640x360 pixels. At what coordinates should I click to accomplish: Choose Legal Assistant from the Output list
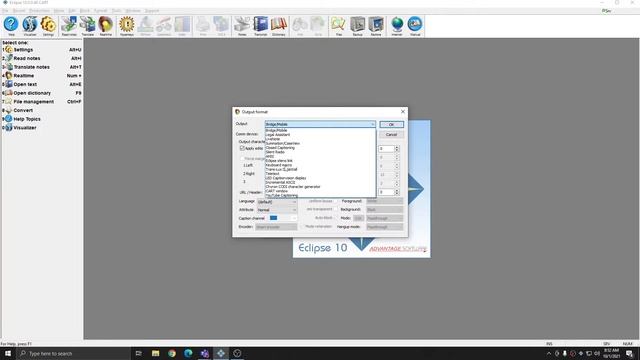coord(320,135)
